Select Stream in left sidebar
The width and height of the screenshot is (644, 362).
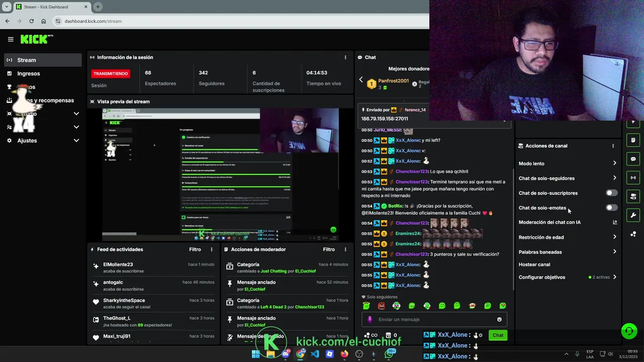(x=43, y=60)
